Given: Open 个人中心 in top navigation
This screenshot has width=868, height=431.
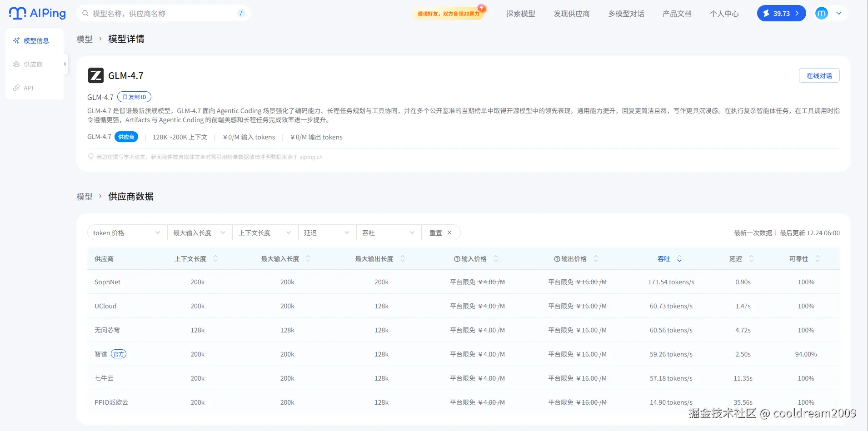Looking at the screenshot, I should [724, 14].
